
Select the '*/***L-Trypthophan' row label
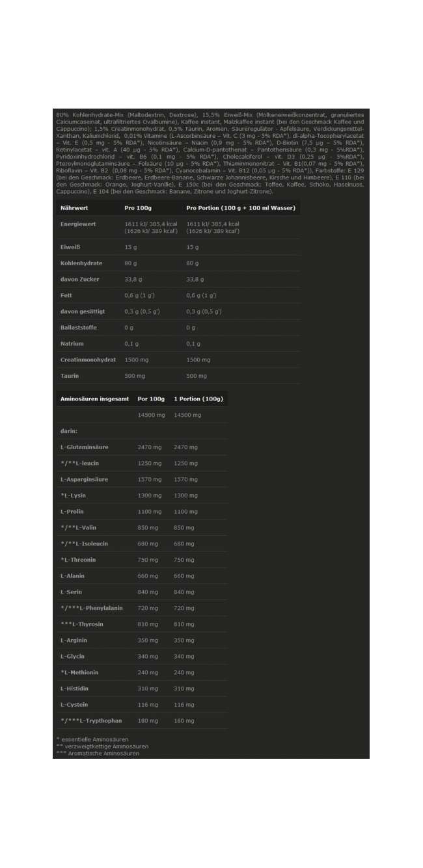tap(91, 720)
